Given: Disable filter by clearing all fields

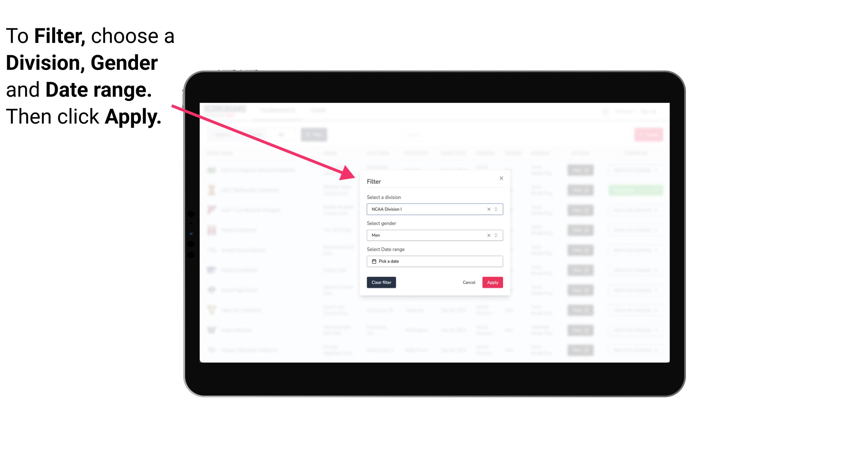Looking at the screenshot, I should click(x=381, y=283).
